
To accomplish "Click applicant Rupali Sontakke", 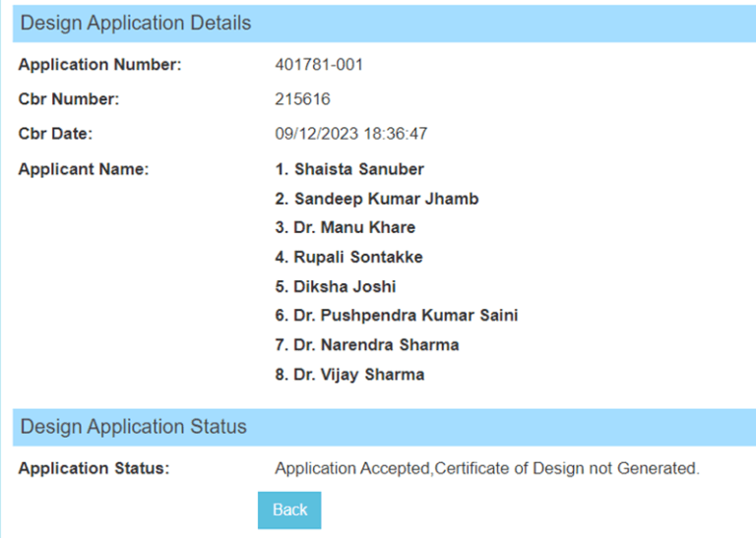I will tap(358, 257).
